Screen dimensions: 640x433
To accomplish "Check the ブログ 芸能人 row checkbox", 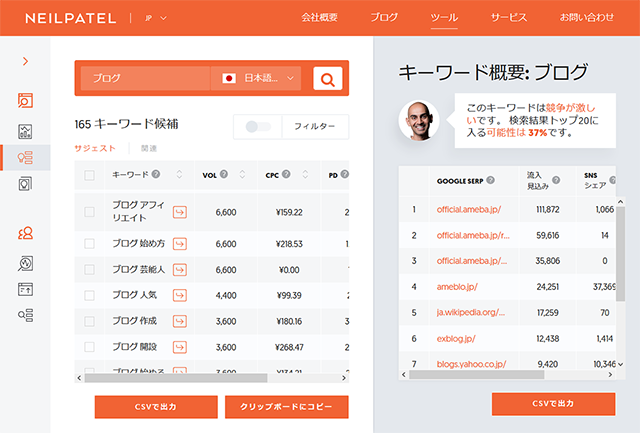I will click(89, 269).
